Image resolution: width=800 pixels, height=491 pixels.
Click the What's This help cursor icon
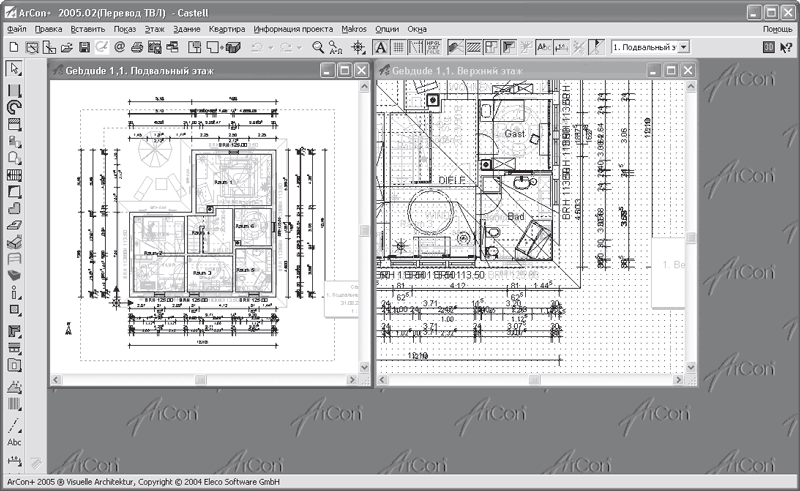coord(786,47)
